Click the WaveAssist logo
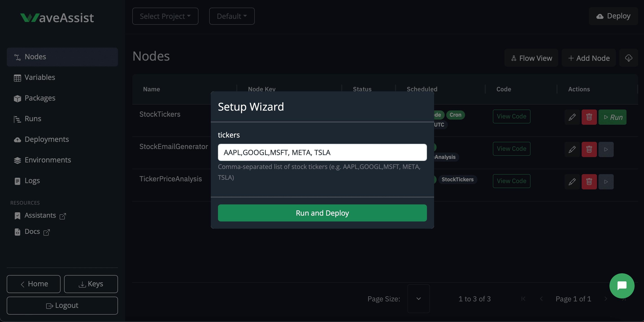 [x=57, y=18]
